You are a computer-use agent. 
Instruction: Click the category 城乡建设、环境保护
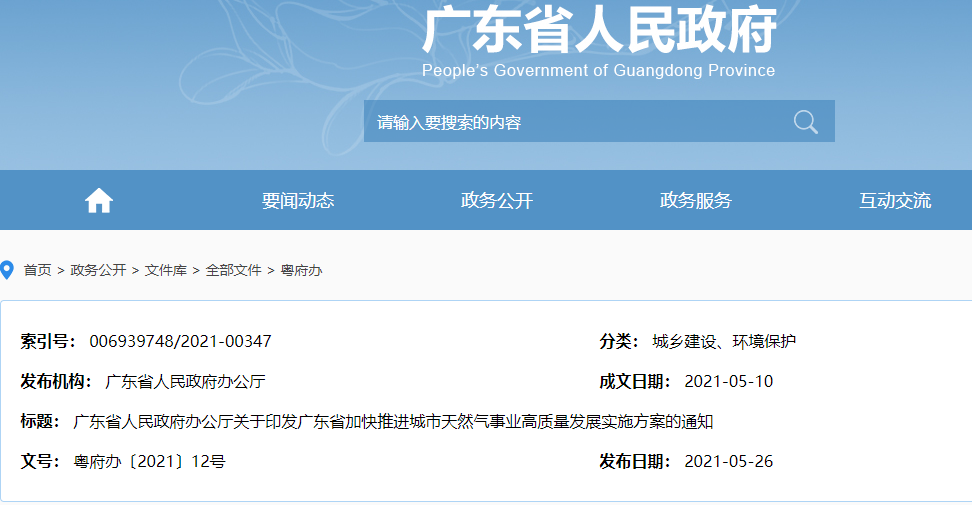pos(724,341)
